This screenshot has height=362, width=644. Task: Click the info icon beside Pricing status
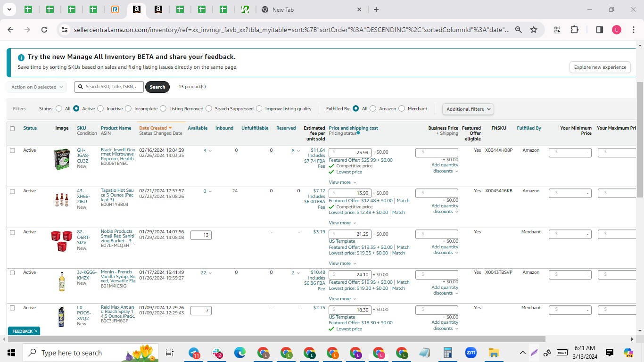point(358,133)
